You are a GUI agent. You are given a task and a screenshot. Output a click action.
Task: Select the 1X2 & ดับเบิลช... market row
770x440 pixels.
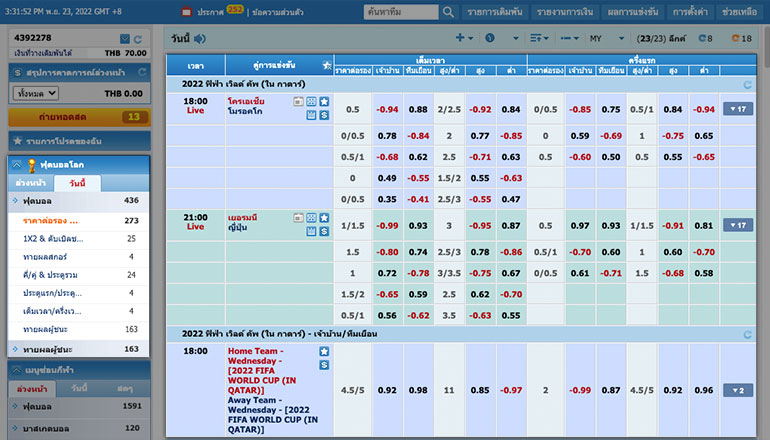(x=79, y=239)
